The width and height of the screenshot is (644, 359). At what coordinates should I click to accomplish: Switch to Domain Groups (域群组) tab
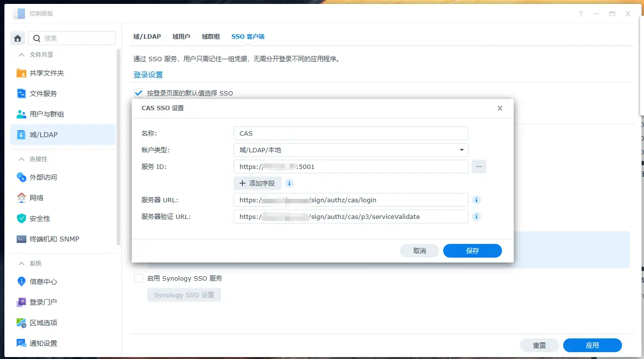point(211,37)
